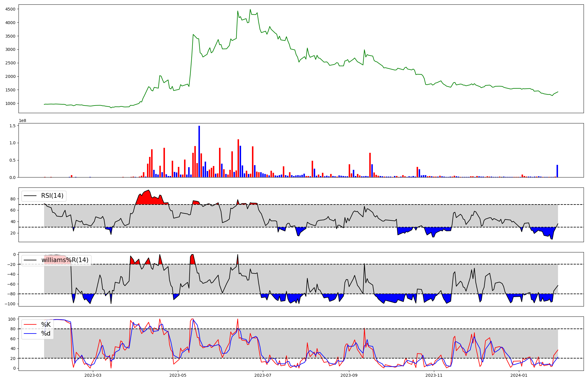Screen dimensions: 588x382
Task: Click the 2023-05 x-axis date label
Action: (x=178, y=375)
